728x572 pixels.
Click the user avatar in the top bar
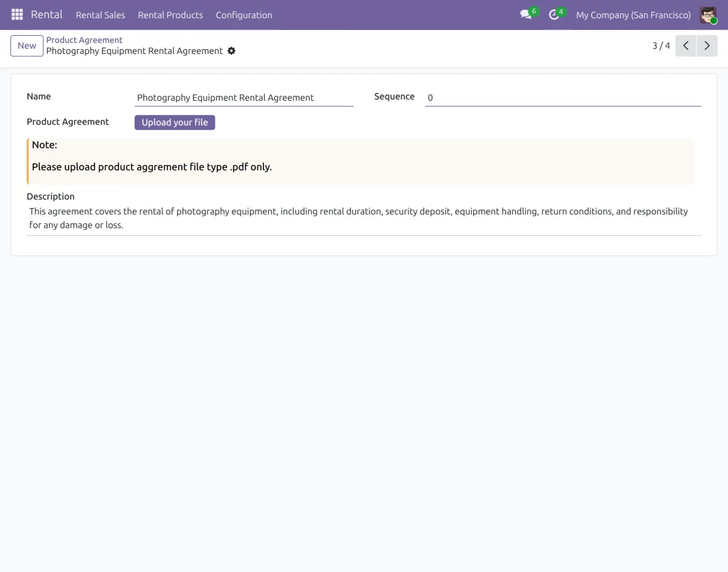708,15
